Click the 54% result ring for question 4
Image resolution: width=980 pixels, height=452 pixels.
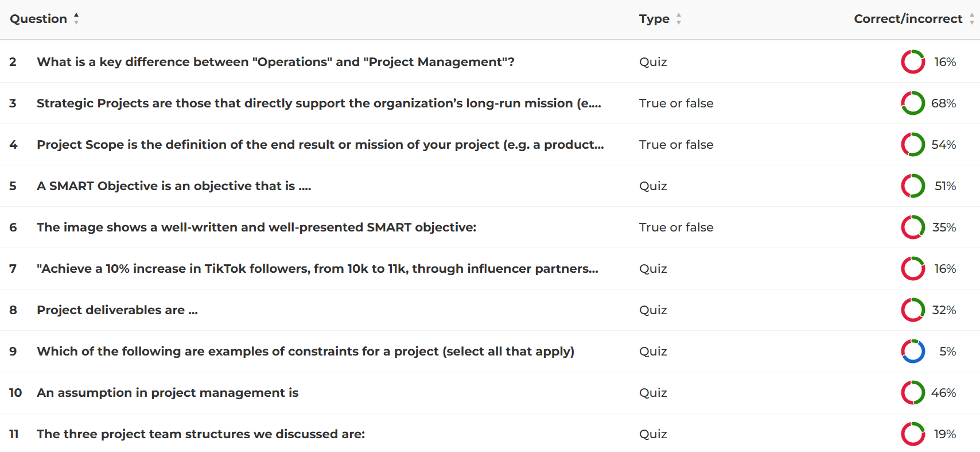pyautogui.click(x=912, y=145)
